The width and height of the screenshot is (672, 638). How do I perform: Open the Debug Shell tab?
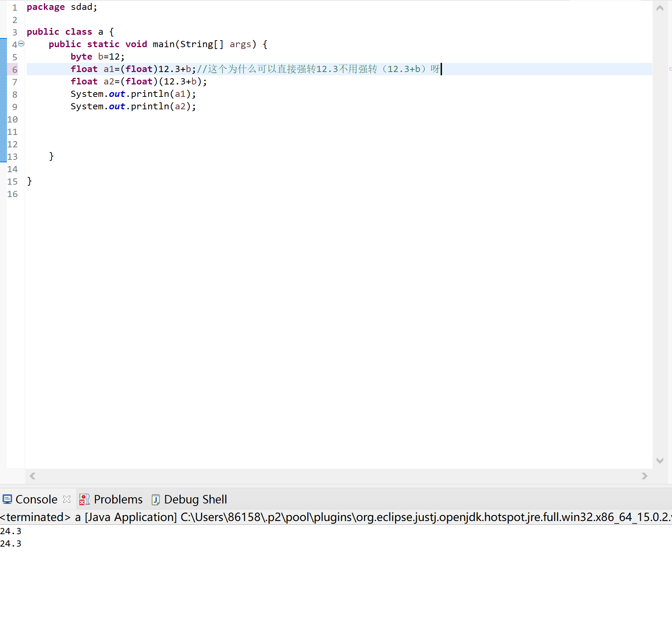click(x=195, y=499)
